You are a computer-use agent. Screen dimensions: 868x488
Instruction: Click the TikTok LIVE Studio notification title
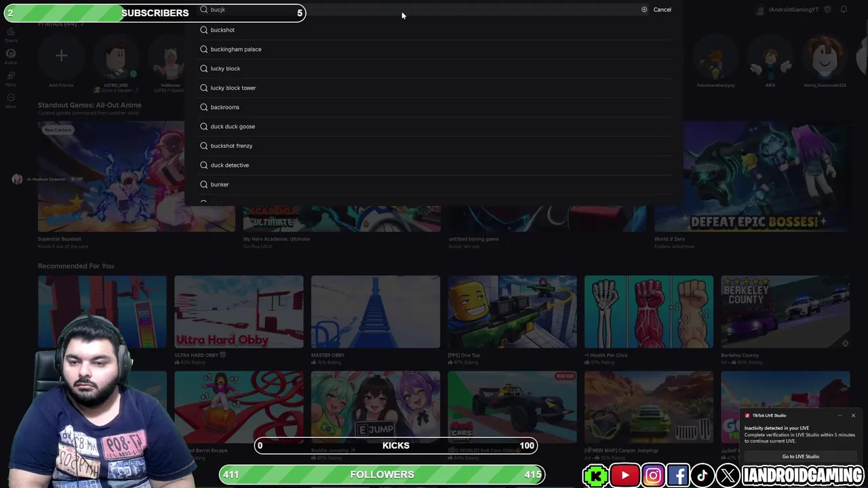(x=769, y=415)
